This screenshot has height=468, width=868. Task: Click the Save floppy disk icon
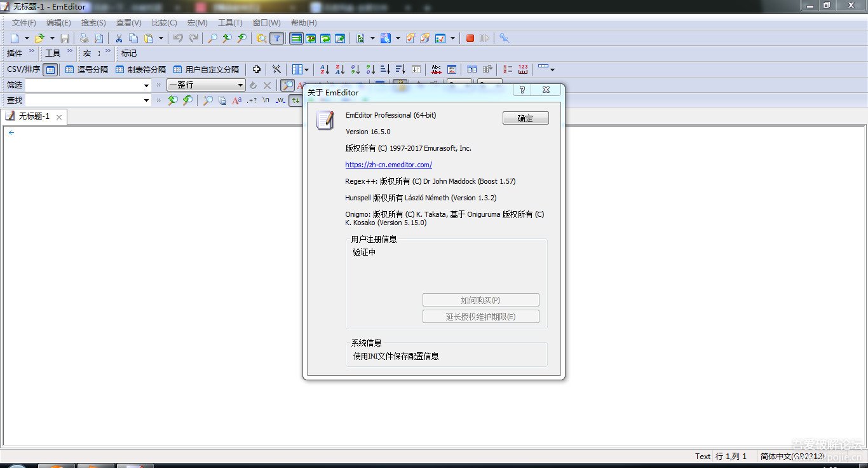[x=64, y=38]
